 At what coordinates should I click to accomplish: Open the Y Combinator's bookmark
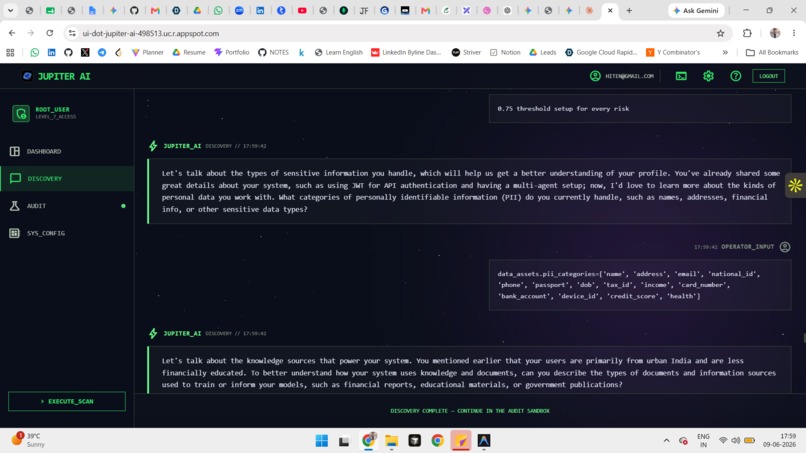pyautogui.click(x=672, y=52)
